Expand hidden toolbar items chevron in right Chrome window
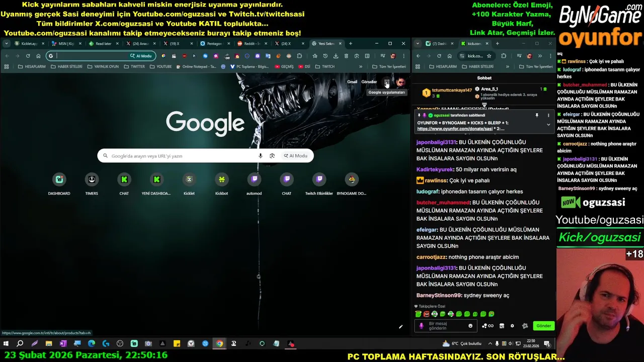The width and height of the screenshot is (644, 362). [x=540, y=56]
